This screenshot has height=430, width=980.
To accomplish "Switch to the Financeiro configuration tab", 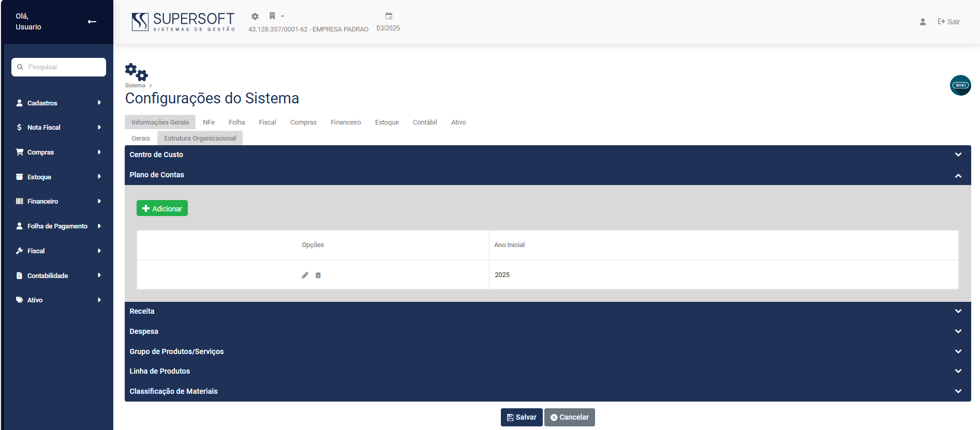I will click(x=346, y=122).
